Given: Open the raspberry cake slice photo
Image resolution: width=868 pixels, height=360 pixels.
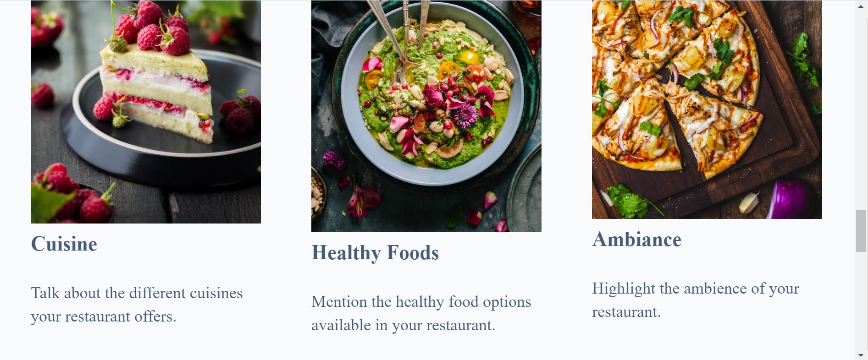Looking at the screenshot, I should (x=146, y=112).
